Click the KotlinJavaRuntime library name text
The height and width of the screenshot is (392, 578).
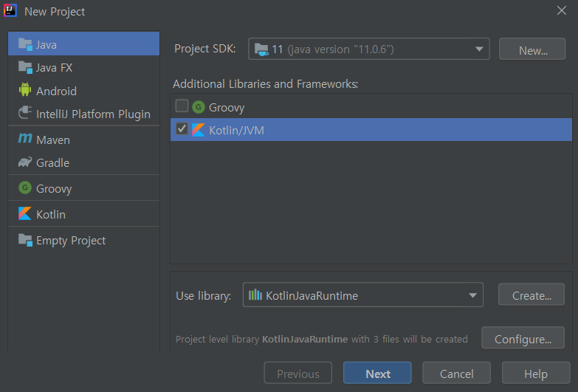[x=312, y=296]
